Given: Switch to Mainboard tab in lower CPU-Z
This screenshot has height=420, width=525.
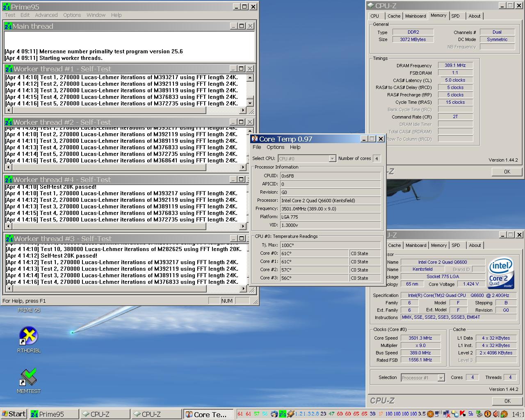Looking at the screenshot, I should point(416,245).
